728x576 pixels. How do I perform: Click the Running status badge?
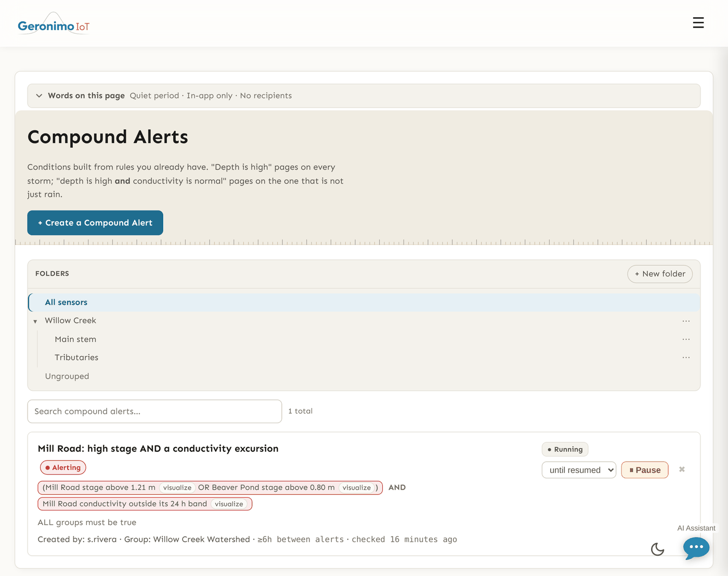[565, 449]
